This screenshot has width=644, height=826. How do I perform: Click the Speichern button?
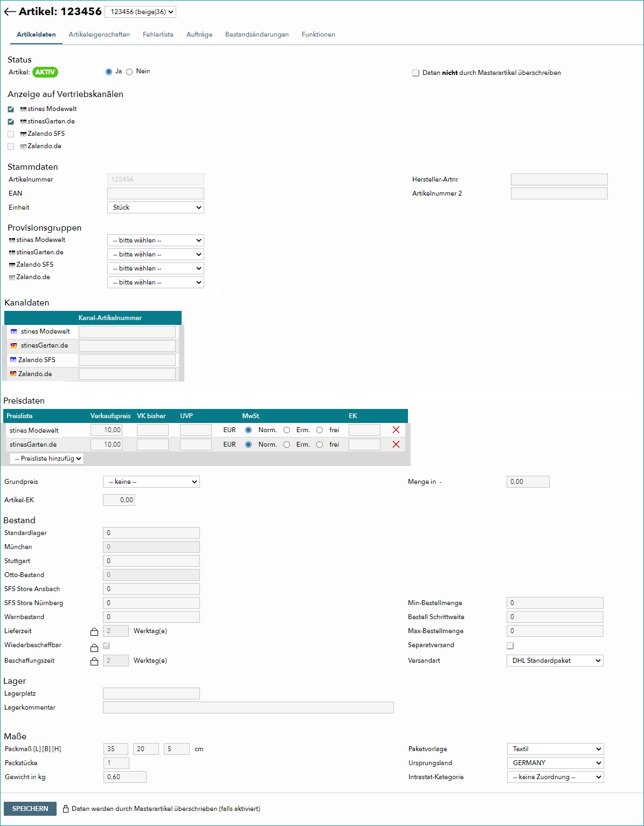click(30, 809)
